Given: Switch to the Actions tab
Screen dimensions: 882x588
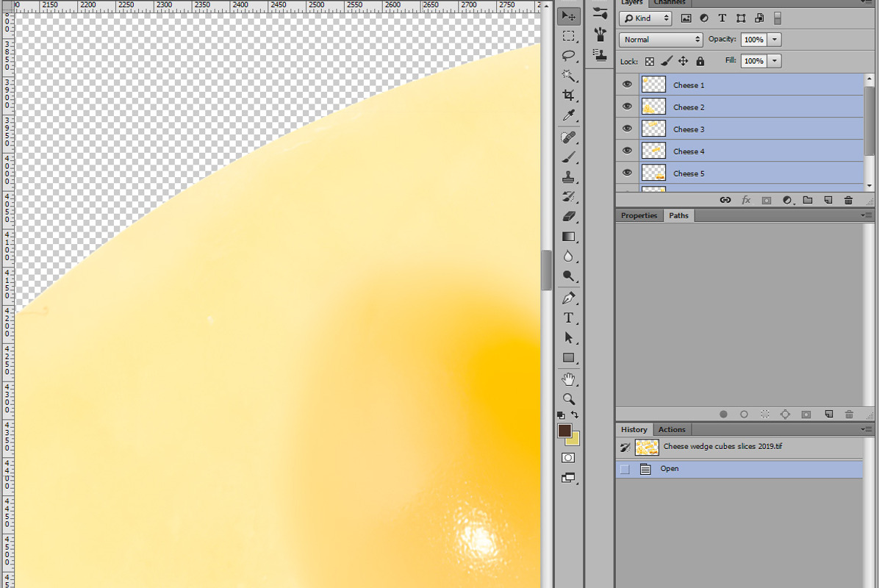Looking at the screenshot, I should tap(672, 429).
